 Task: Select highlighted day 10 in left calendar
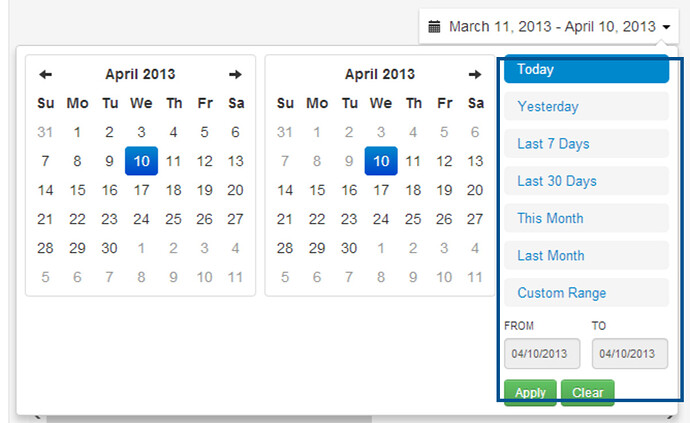(x=141, y=161)
